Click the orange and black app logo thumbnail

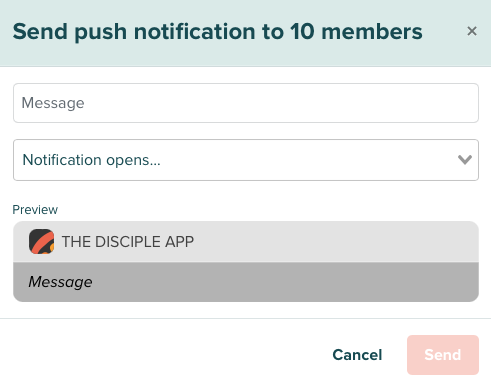pyautogui.click(x=41, y=241)
